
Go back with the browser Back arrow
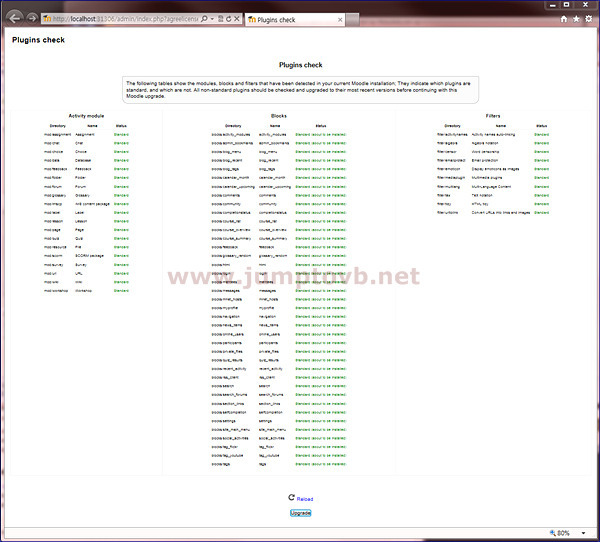(14, 18)
